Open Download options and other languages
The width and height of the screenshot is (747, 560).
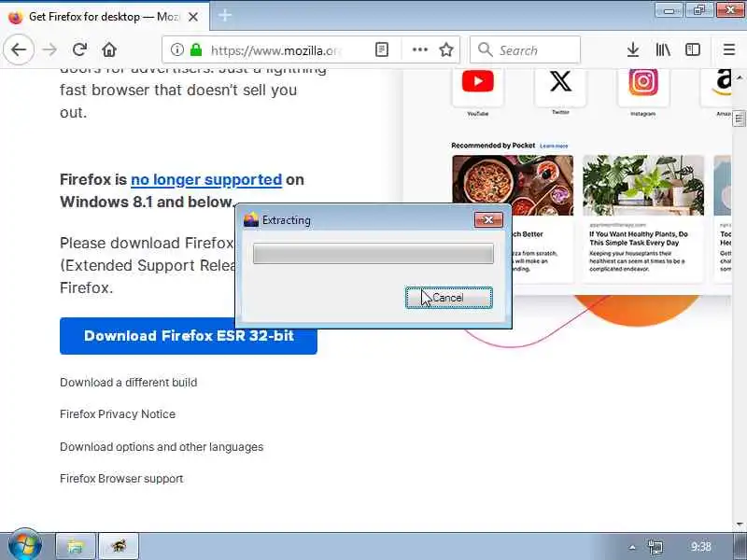(162, 447)
